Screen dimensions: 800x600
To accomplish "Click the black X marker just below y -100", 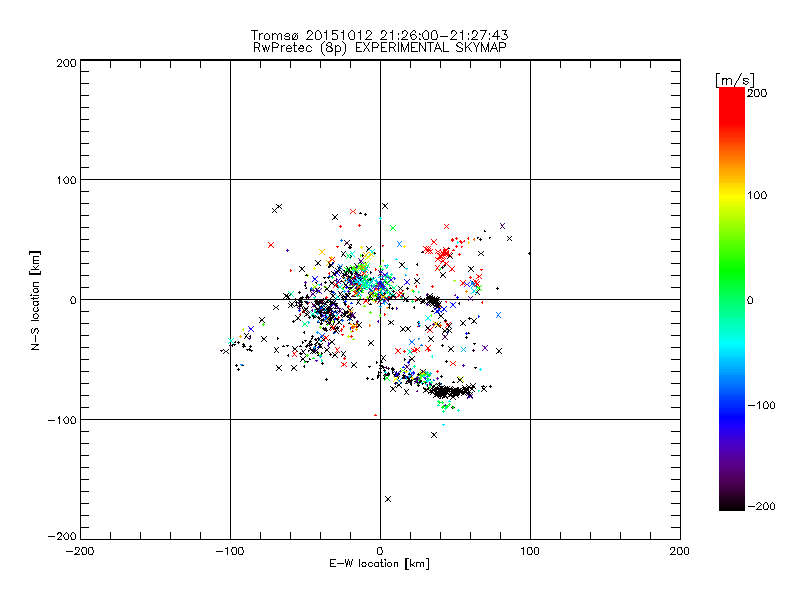I will pos(434,435).
